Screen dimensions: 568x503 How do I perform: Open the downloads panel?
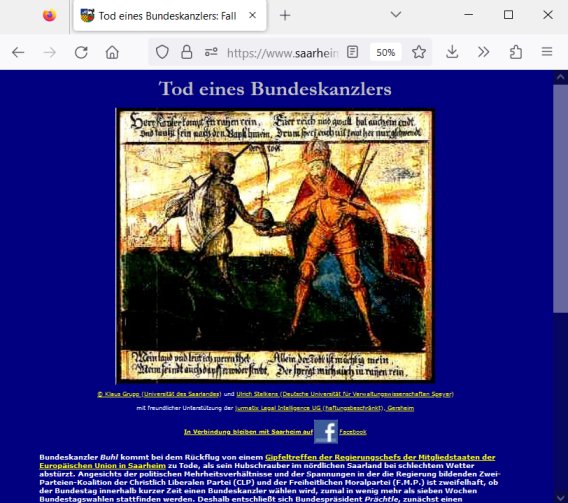click(452, 52)
